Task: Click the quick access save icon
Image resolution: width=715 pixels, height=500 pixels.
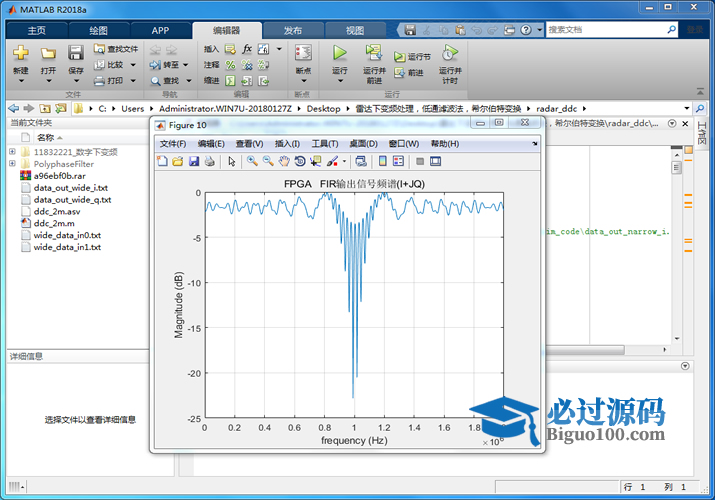Action: tap(410, 30)
